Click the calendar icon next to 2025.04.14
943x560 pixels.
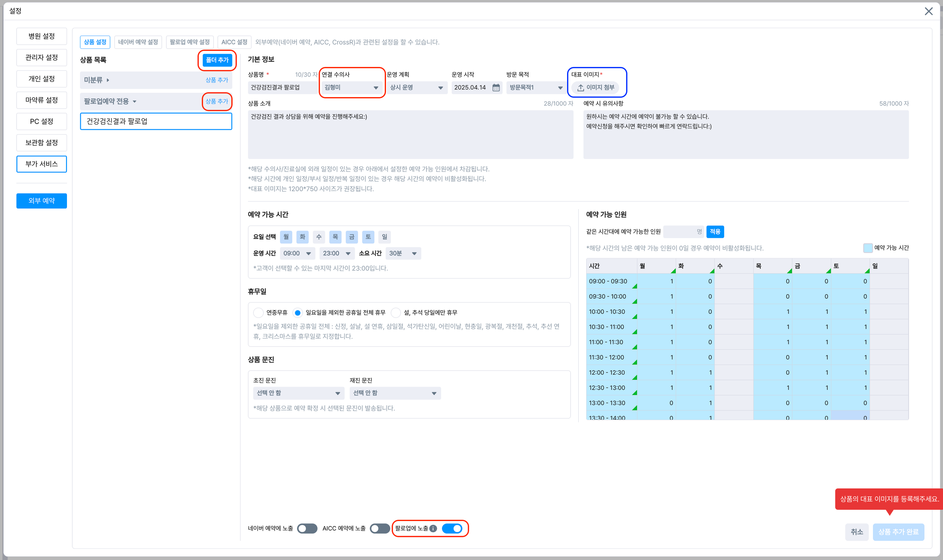point(496,88)
